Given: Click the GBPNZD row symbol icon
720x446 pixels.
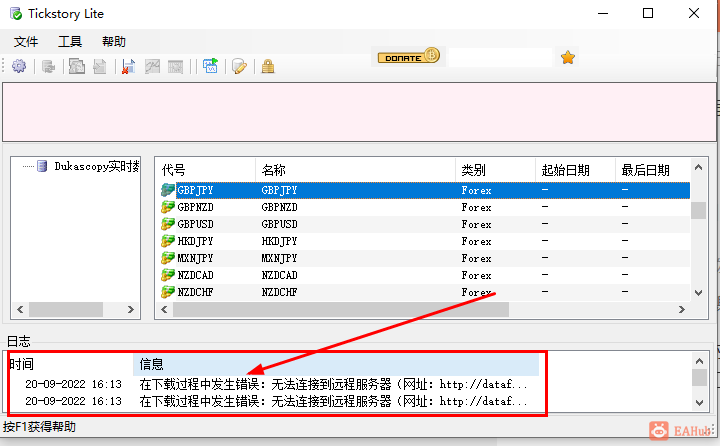Looking at the screenshot, I should pos(168,207).
